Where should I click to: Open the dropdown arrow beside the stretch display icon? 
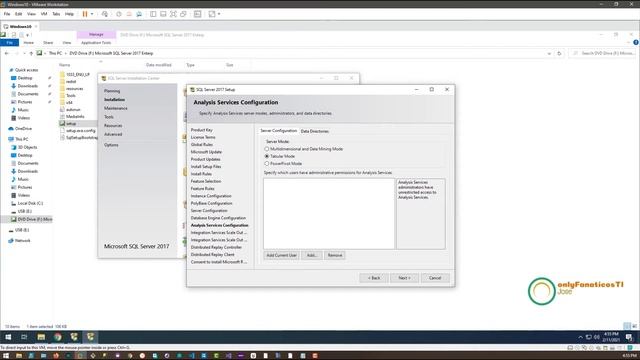219,14
